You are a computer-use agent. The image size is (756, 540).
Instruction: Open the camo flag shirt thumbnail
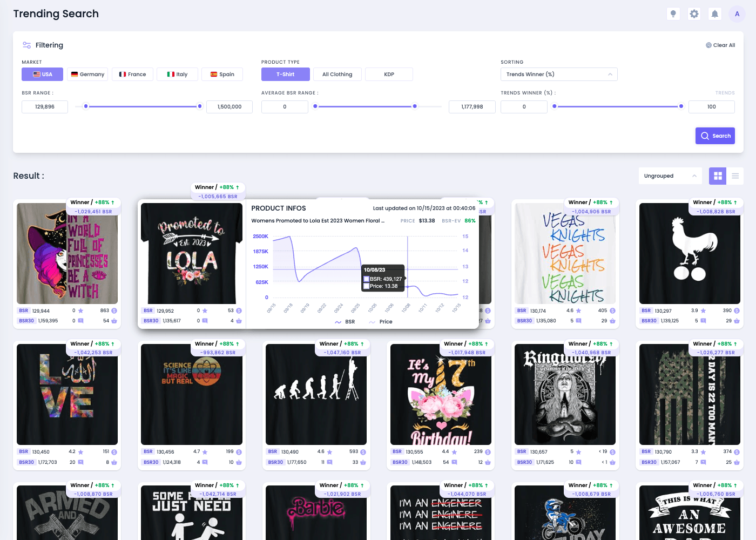[690, 395]
